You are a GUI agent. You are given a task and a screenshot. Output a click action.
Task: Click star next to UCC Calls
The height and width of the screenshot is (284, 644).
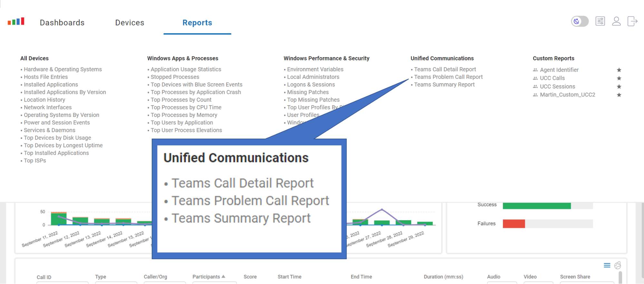(x=619, y=78)
